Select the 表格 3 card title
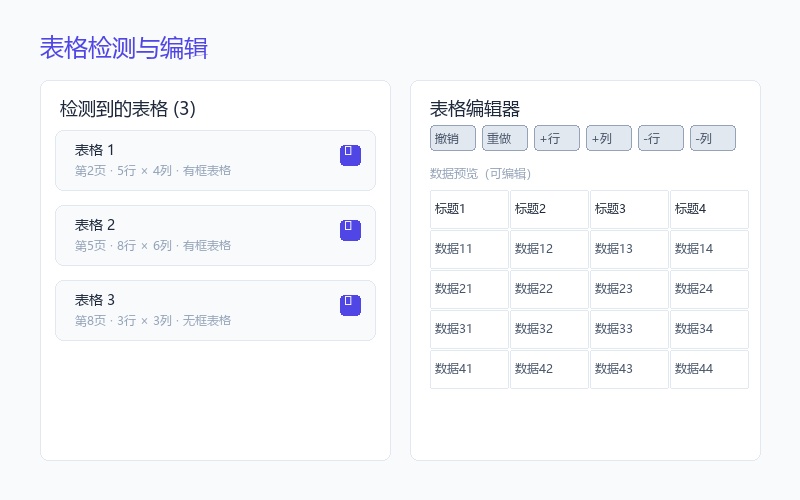 pyautogui.click(x=95, y=300)
